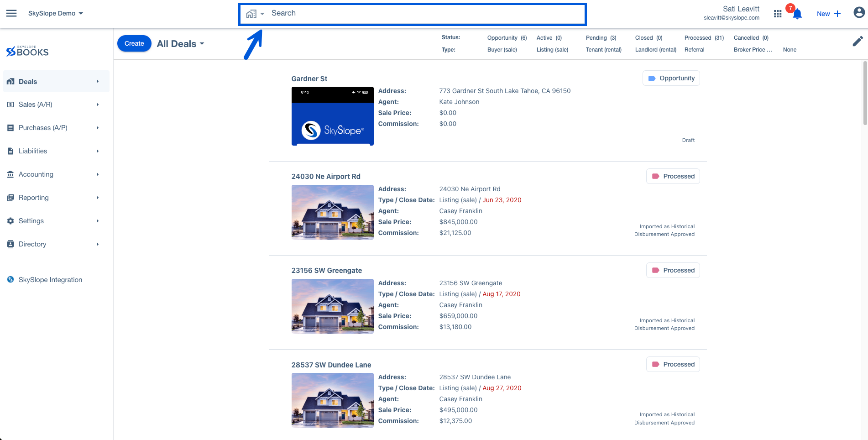This screenshot has height=440, width=868.
Task: Click the Settings gear icon
Action: coord(10,221)
